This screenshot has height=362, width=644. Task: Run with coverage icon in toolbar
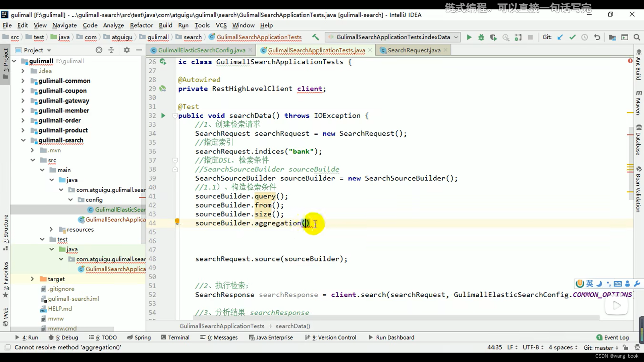click(493, 37)
